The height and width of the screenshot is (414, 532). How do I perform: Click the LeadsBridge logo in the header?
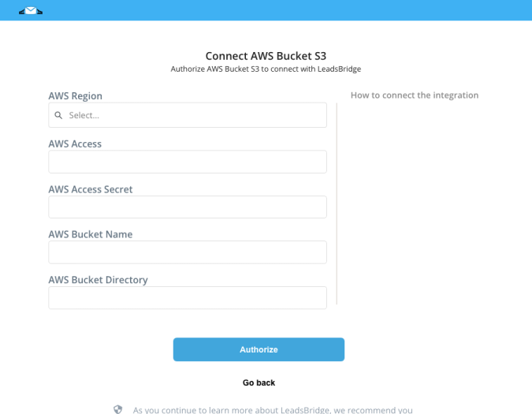coord(31,10)
